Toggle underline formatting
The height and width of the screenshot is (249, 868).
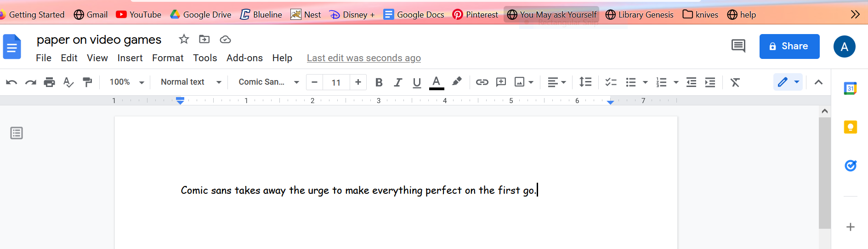click(x=417, y=82)
